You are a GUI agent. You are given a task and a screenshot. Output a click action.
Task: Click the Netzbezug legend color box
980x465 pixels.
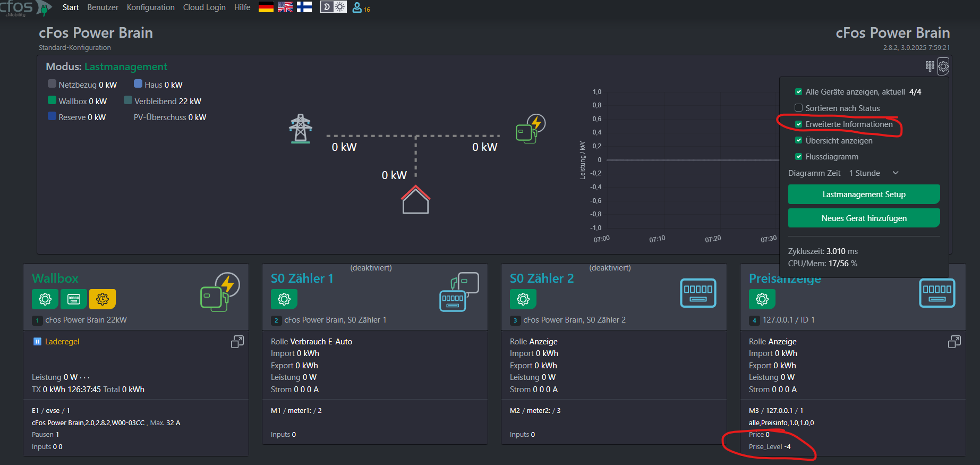pos(52,83)
